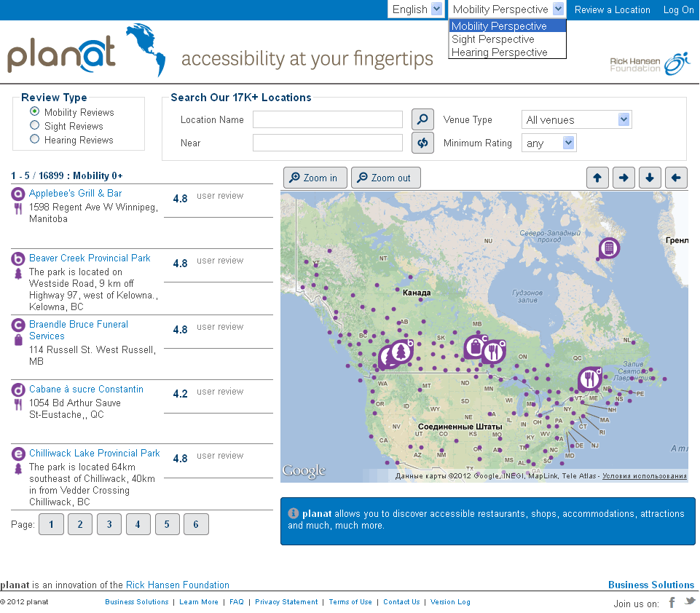Pan the map left with arrow button
Screen dimensions: 700x613
(676, 178)
